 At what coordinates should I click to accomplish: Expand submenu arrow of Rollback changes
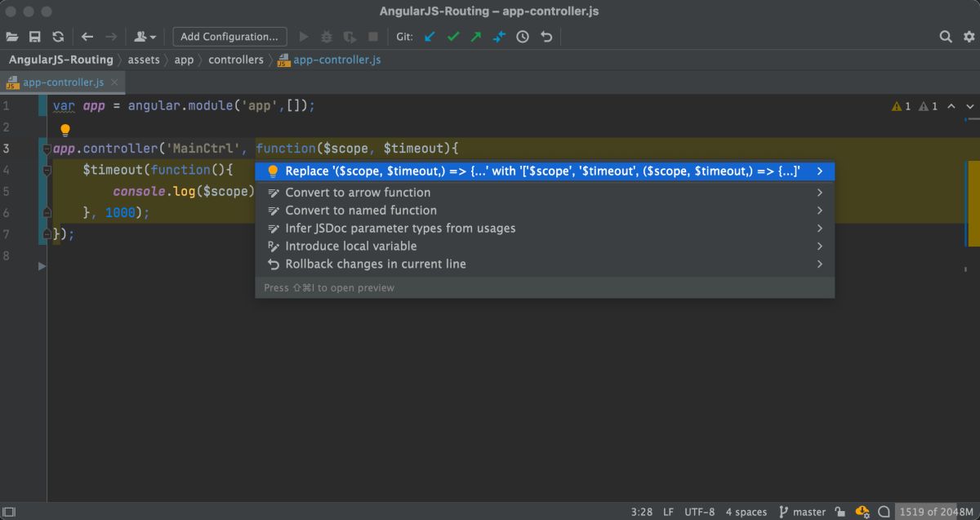pos(819,264)
